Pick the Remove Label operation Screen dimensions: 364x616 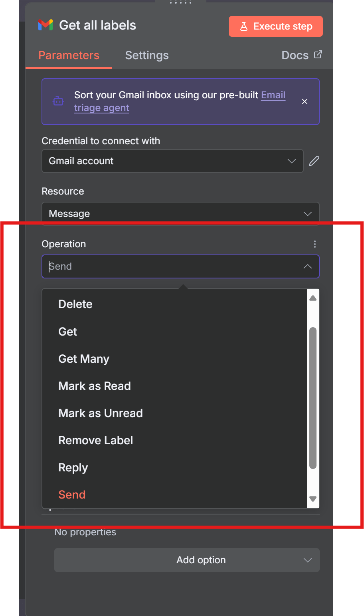click(x=96, y=440)
